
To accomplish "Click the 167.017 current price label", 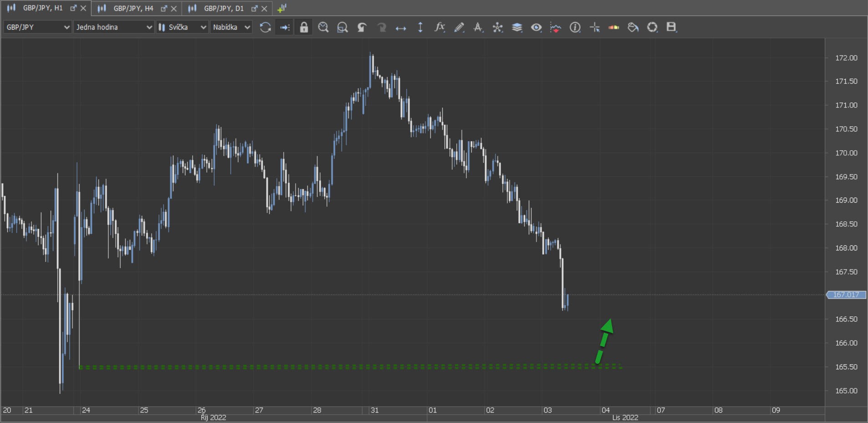I will pos(846,295).
